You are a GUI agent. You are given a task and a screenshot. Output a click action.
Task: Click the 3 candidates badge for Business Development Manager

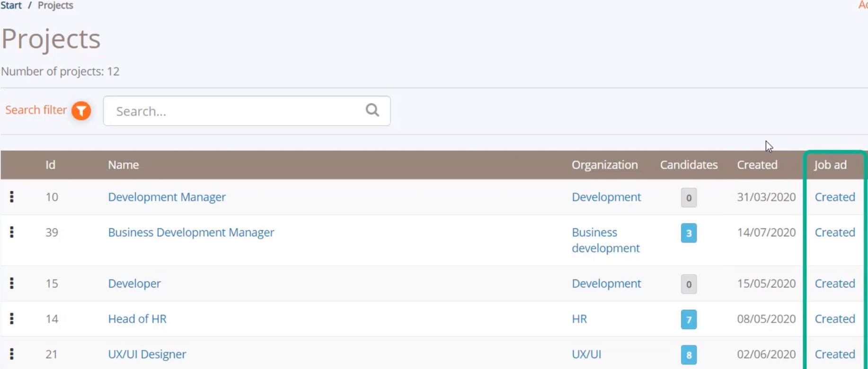tap(689, 233)
